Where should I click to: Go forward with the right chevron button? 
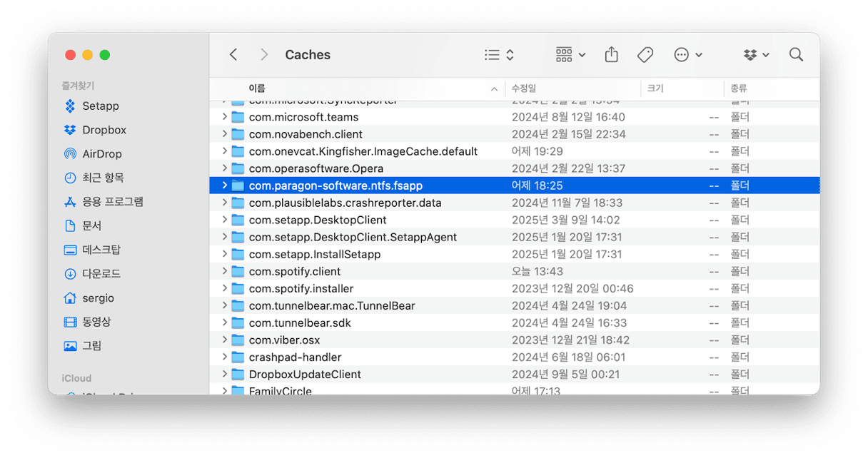pyautogui.click(x=264, y=55)
